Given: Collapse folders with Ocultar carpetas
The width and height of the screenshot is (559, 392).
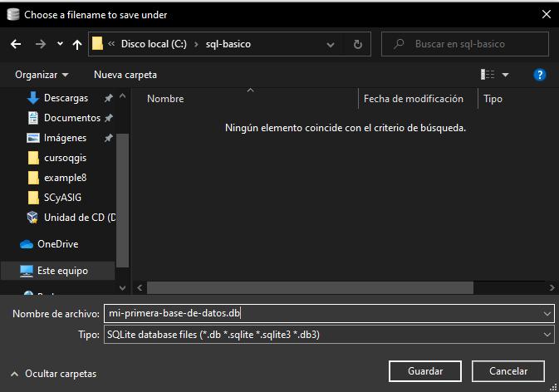Looking at the screenshot, I should pyautogui.click(x=53, y=374).
